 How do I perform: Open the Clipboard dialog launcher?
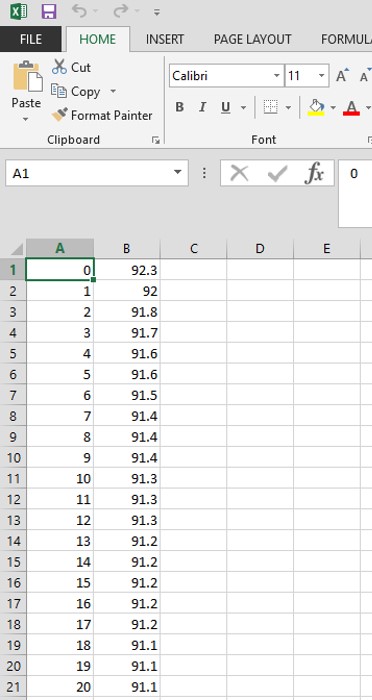coord(155,140)
